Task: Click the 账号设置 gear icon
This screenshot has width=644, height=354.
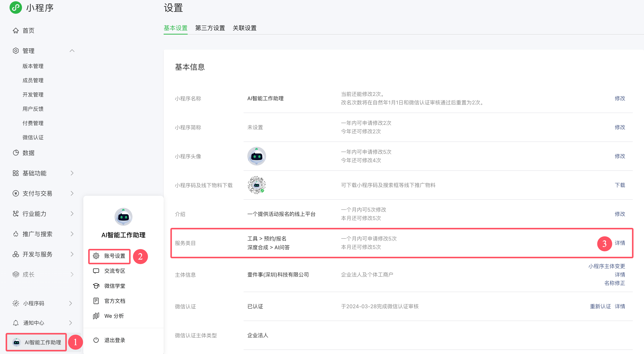Action: [96, 256]
